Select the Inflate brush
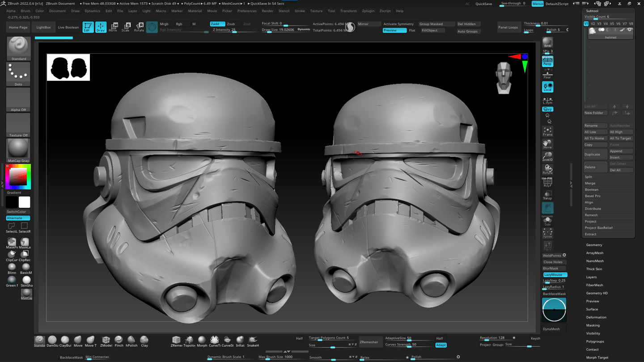 [240, 341]
